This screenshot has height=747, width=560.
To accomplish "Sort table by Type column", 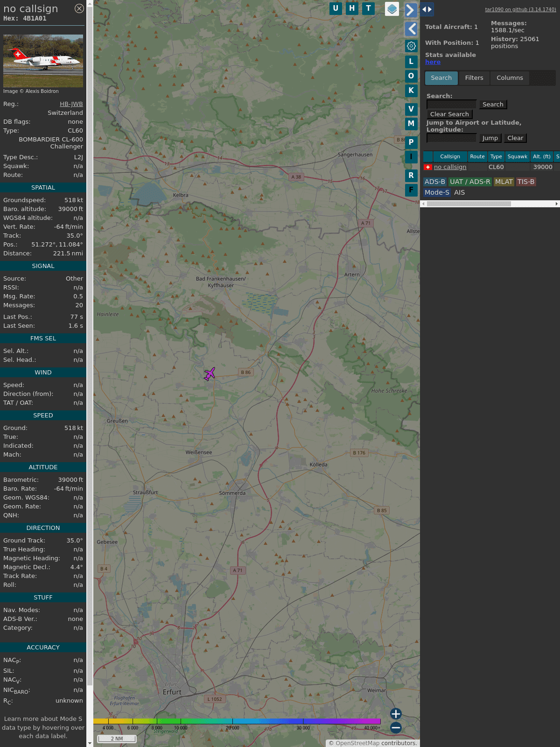I will (x=496, y=156).
